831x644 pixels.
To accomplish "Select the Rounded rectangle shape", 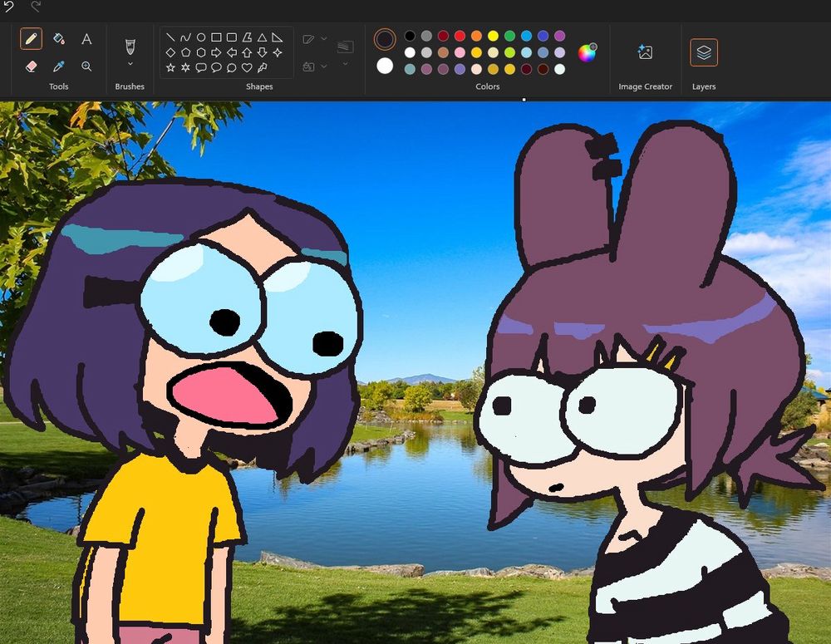I will [x=232, y=37].
